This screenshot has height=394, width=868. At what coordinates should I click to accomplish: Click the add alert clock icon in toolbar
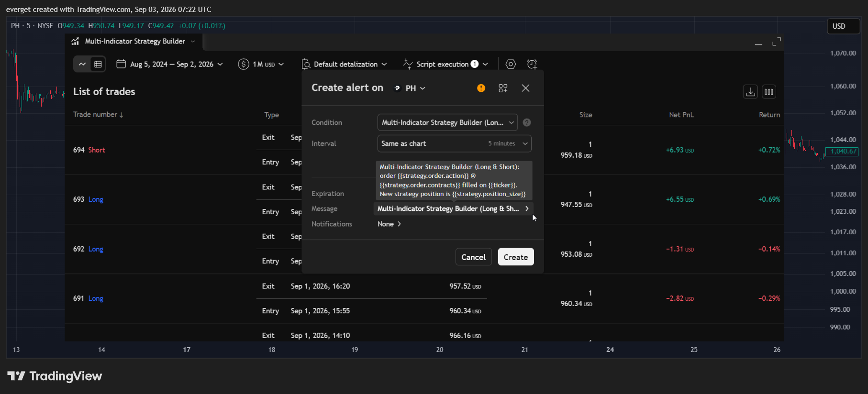[x=532, y=64]
